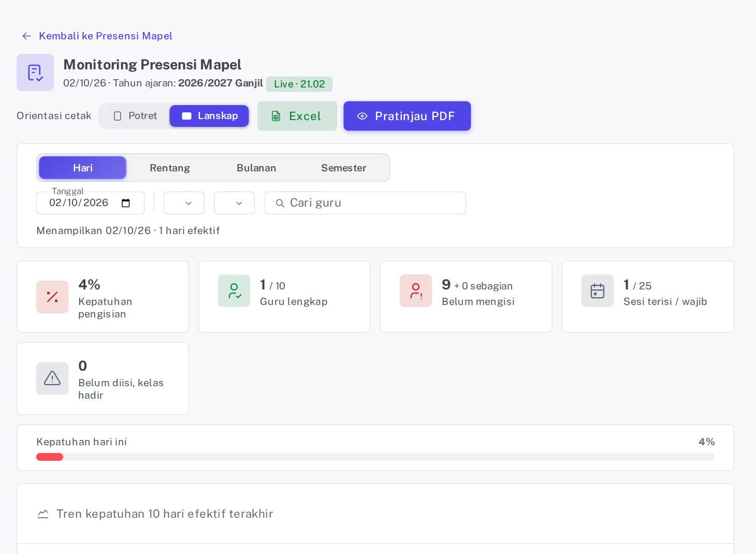Click the back arrow icon
The image size is (756, 554).
(x=27, y=36)
